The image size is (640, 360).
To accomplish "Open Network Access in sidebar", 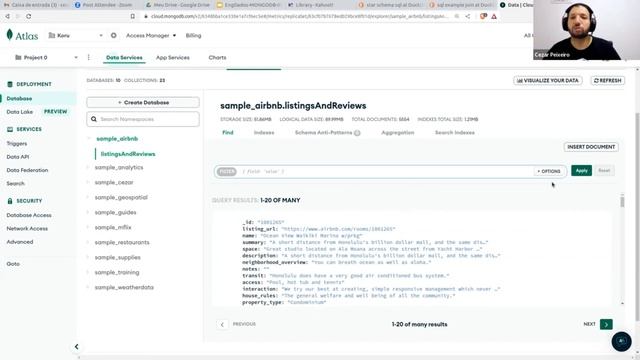I will [x=27, y=229].
